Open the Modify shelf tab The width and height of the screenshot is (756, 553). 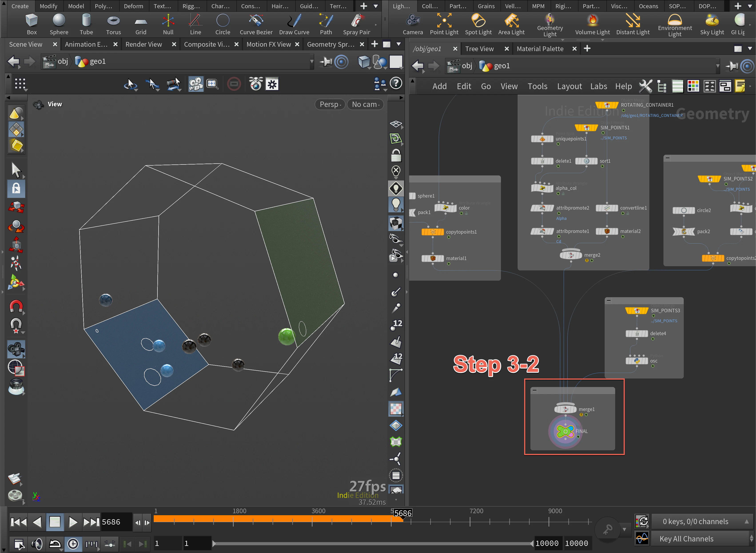point(48,6)
